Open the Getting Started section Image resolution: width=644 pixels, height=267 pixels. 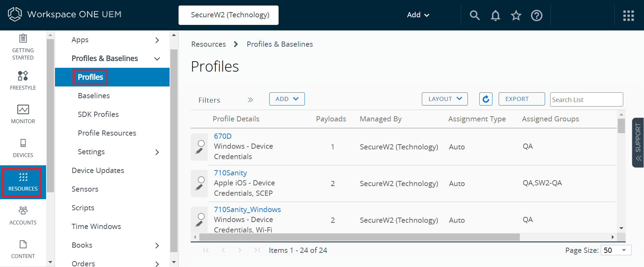(23, 47)
